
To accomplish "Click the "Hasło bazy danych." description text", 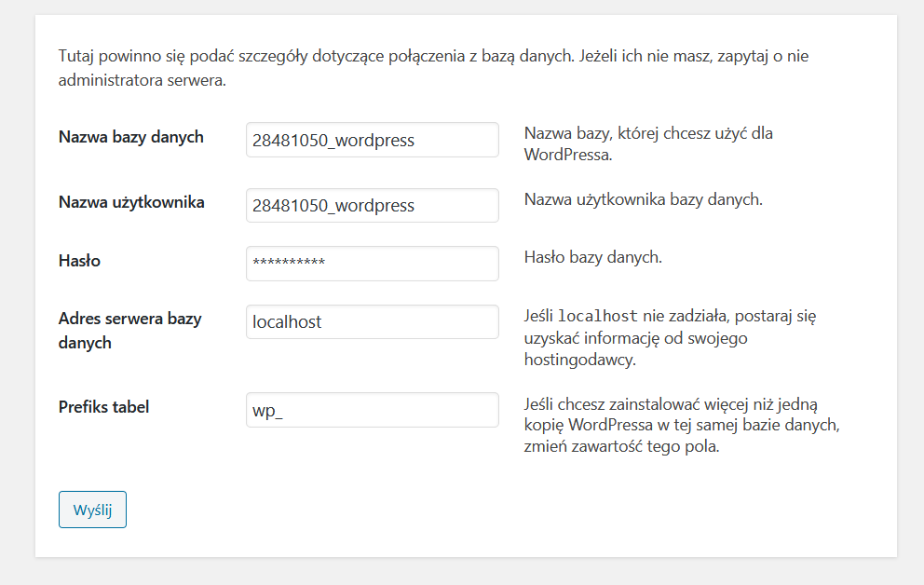I will pyautogui.click(x=592, y=257).
